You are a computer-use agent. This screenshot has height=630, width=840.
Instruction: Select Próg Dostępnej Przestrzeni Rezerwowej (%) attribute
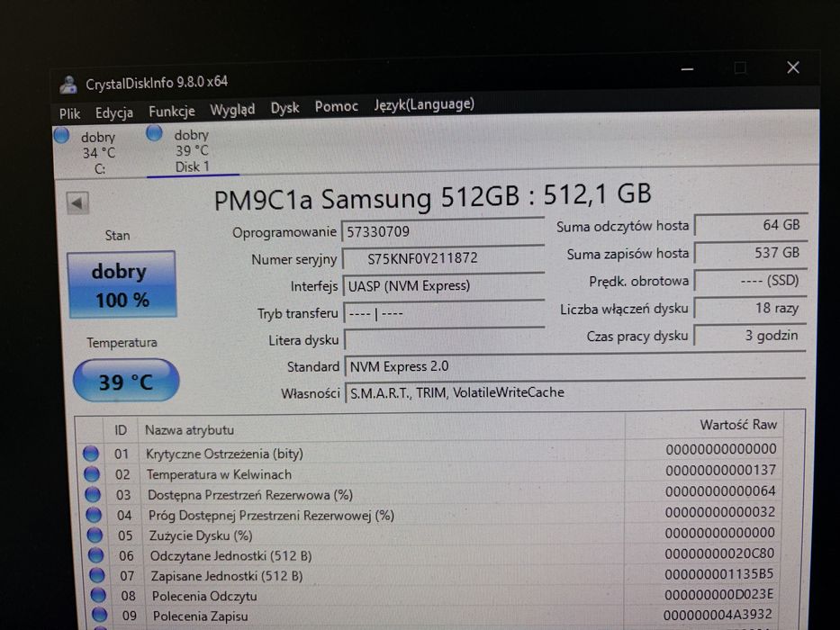pyautogui.click(x=271, y=516)
